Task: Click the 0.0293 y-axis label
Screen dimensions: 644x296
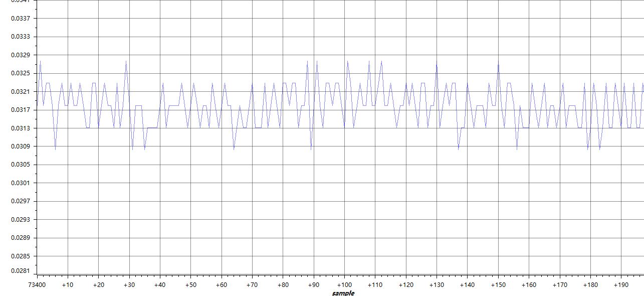Action: 21,220
